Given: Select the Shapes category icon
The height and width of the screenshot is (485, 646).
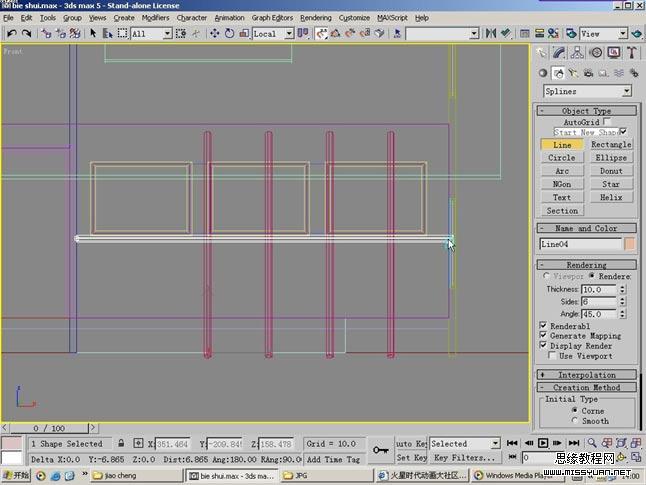Looking at the screenshot, I should (x=558, y=73).
